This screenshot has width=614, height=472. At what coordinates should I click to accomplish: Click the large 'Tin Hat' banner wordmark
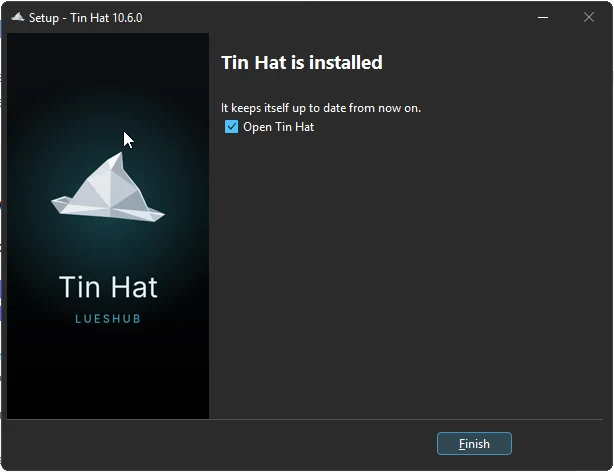(108, 287)
